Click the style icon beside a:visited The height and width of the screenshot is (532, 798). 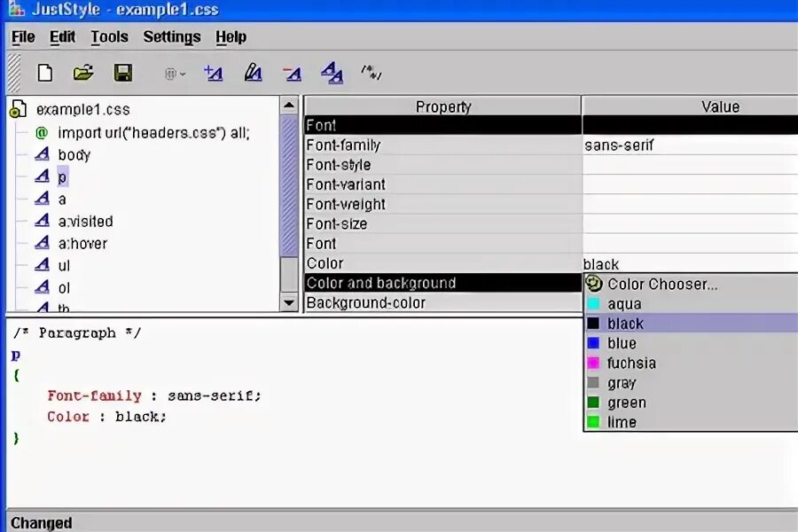(43, 221)
